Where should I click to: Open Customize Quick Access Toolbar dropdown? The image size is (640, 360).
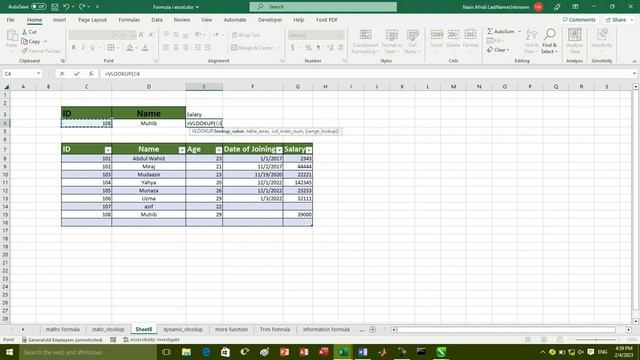[x=98, y=7]
